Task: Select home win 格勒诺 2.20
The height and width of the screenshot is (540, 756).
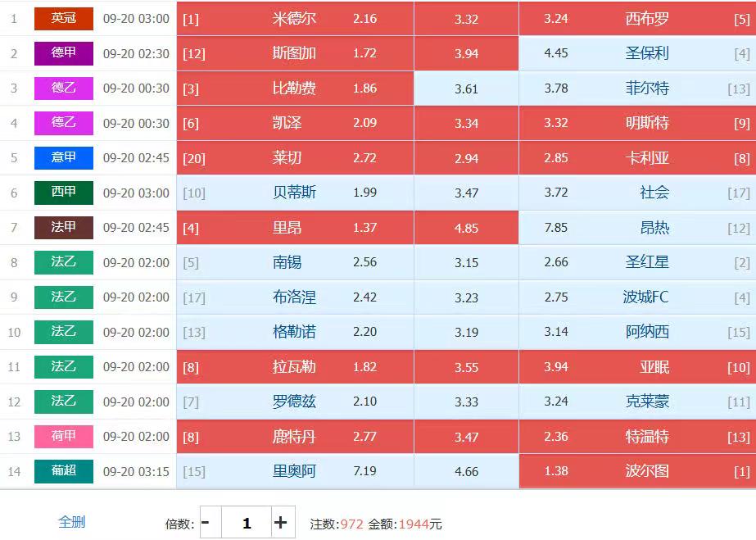Action: click(x=295, y=332)
